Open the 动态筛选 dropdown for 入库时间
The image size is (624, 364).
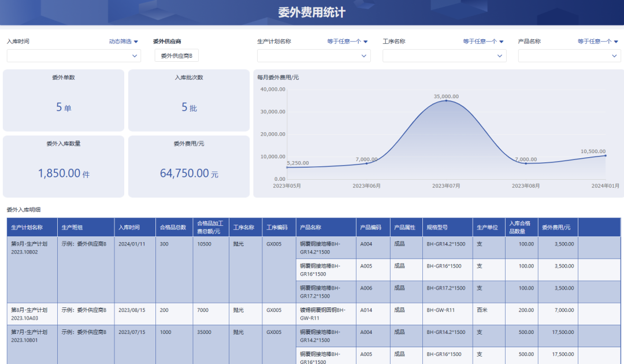pos(124,42)
